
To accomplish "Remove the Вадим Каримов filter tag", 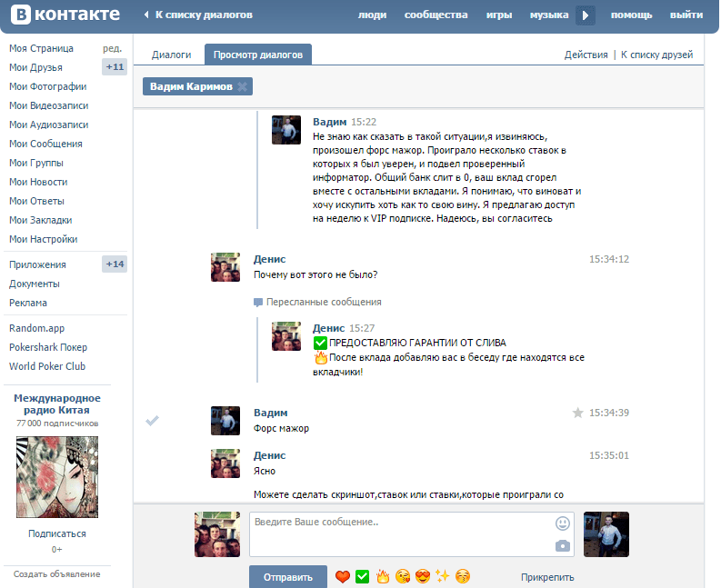I will pyautogui.click(x=242, y=86).
